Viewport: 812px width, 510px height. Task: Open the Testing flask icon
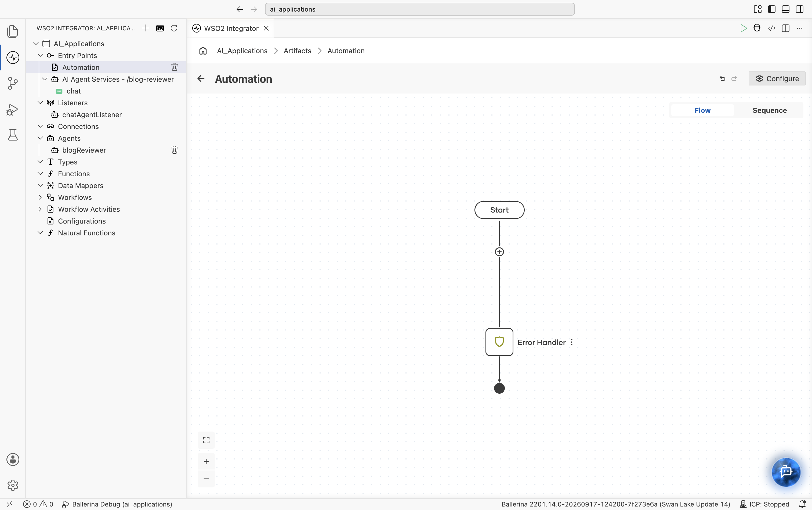pos(12,135)
